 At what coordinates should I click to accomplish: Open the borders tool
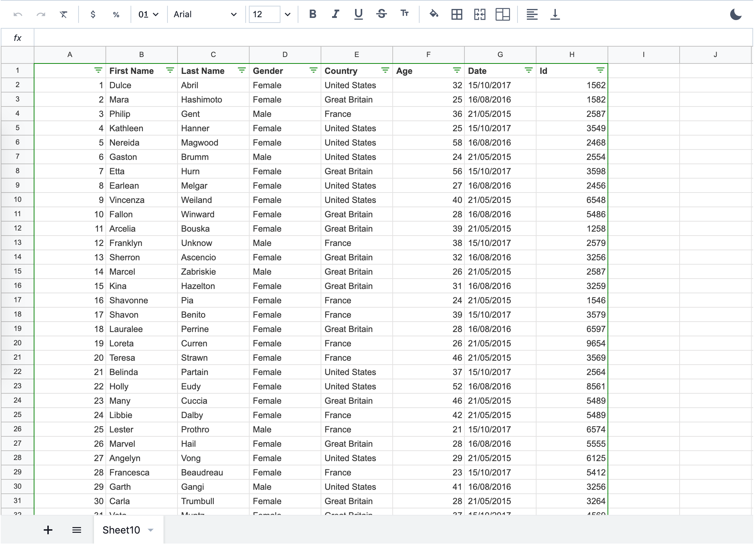point(457,14)
